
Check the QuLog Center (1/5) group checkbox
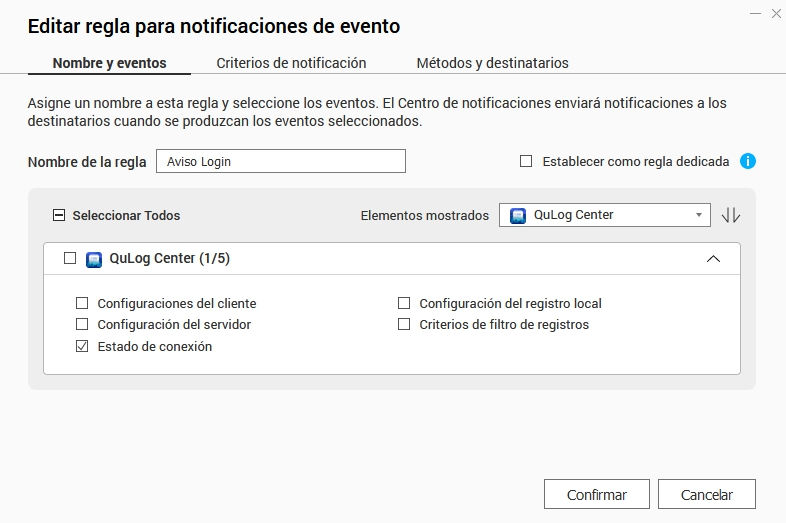click(69, 258)
